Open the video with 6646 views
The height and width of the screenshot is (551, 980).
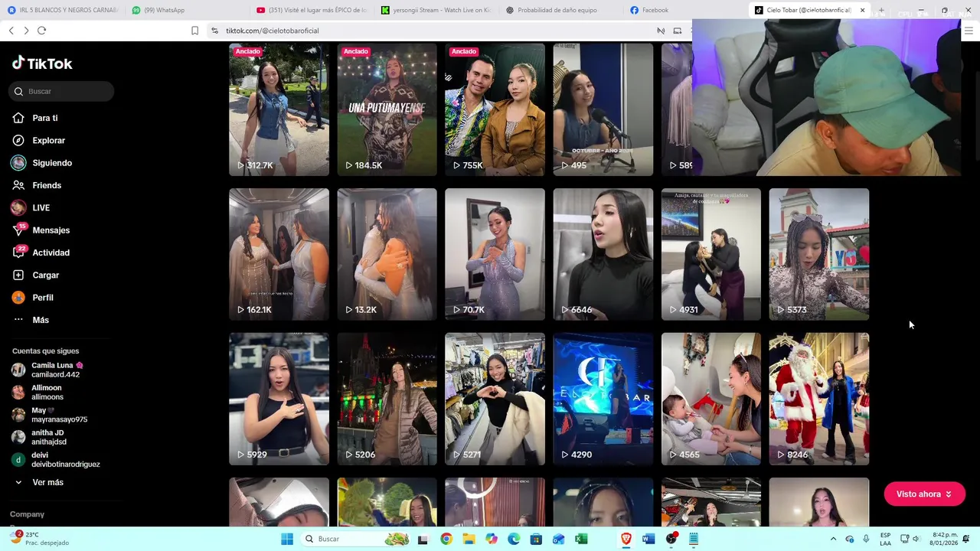[x=603, y=254]
